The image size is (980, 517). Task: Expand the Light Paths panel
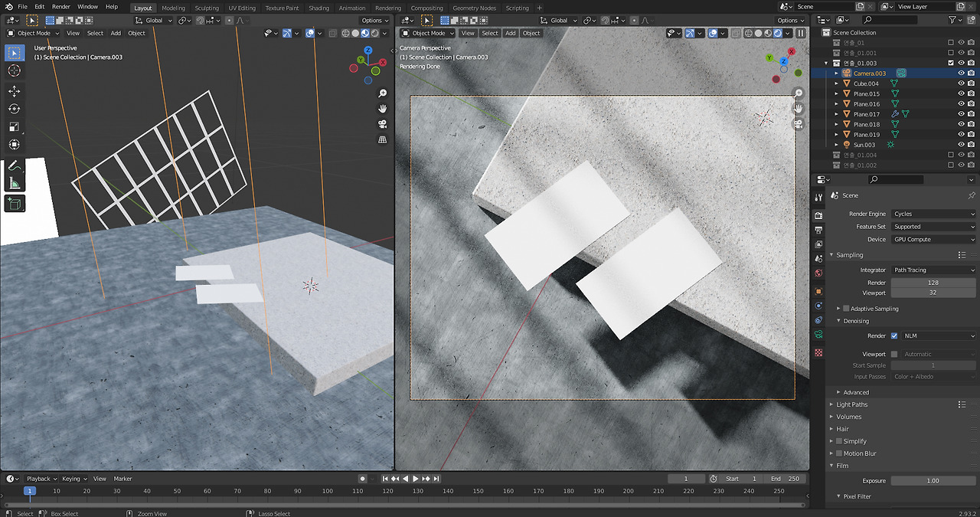pyautogui.click(x=852, y=404)
